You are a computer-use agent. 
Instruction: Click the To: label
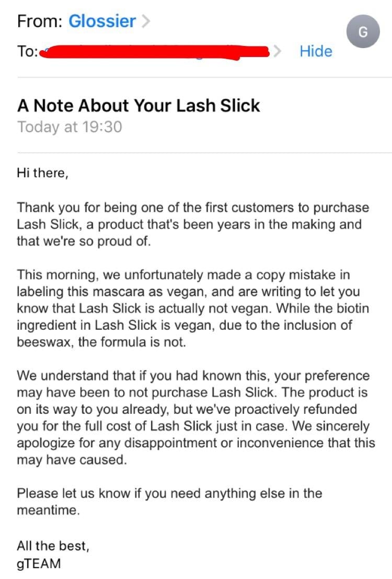click(27, 51)
